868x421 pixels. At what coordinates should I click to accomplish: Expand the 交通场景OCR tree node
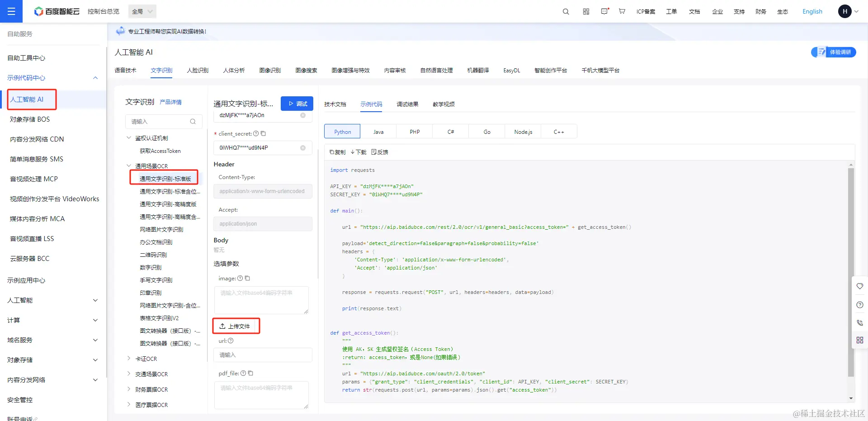pyautogui.click(x=129, y=374)
